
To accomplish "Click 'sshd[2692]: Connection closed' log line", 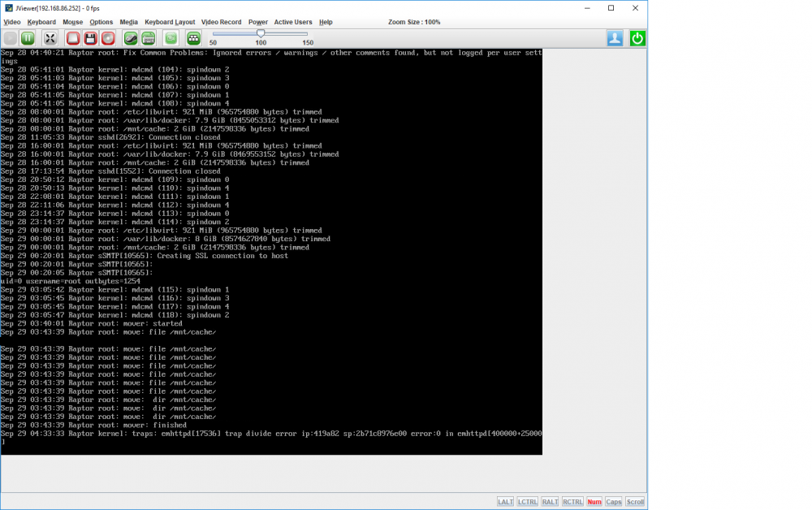I will [x=110, y=137].
